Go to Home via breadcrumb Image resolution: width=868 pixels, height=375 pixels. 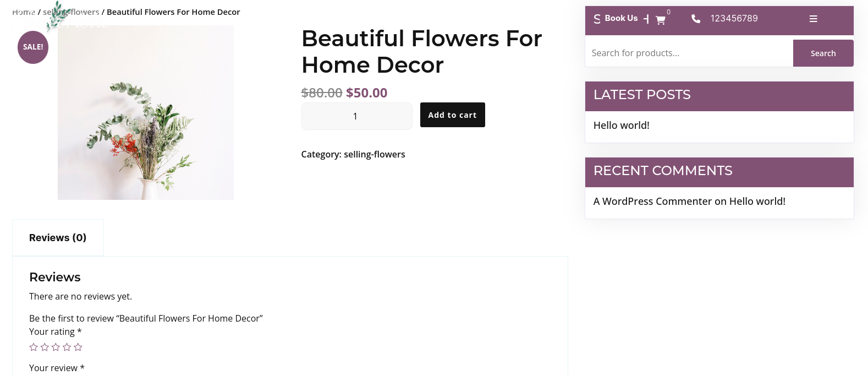[23, 12]
